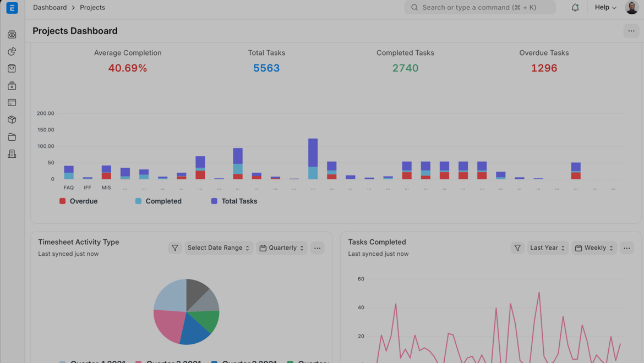Image resolution: width=644 pixels, height=363 pixels.
Task: Open the pie chart sidebar icon
Action: pos(12,51)
